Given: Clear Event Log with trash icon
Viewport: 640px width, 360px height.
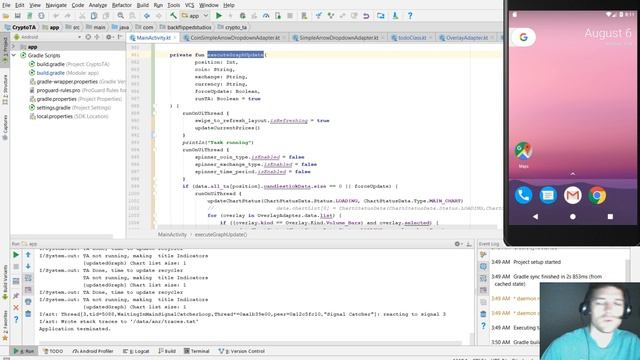Looking at the screenshot, I should 483,314.
